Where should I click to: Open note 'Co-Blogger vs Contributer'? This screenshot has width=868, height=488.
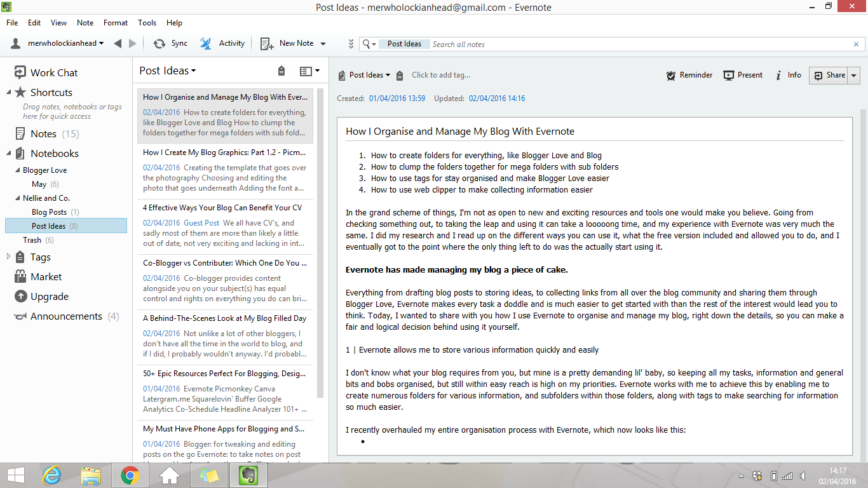click(x=225, y=282)
